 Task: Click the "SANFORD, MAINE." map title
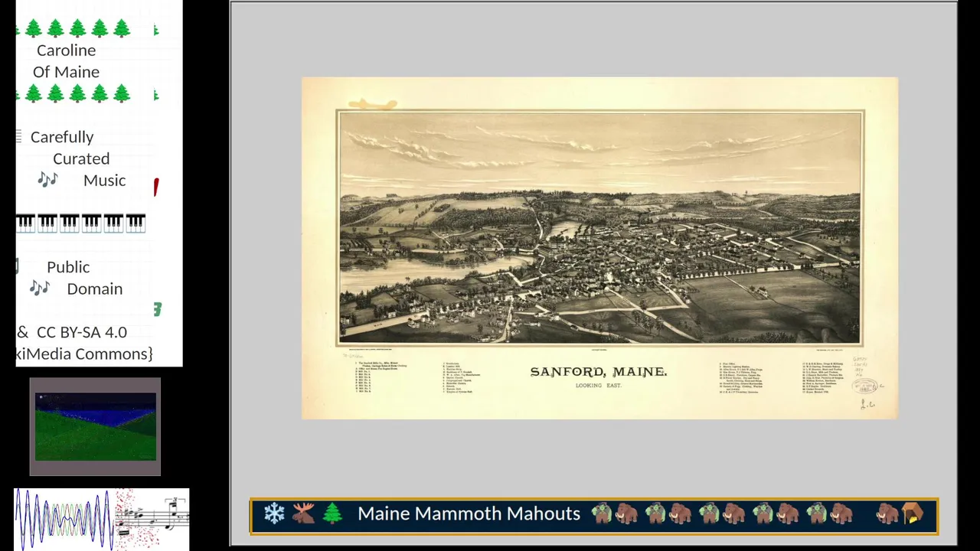pyautogui.click(x=599, y=372)
